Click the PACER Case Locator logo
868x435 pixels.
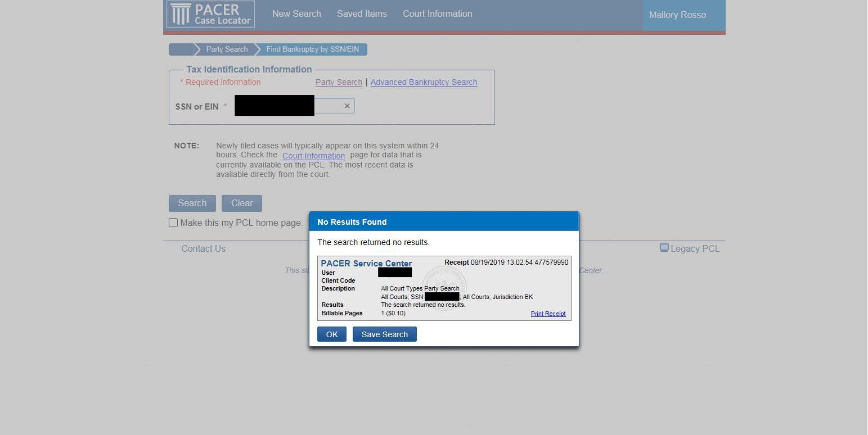pyautogui.click(x=211, y=14)
